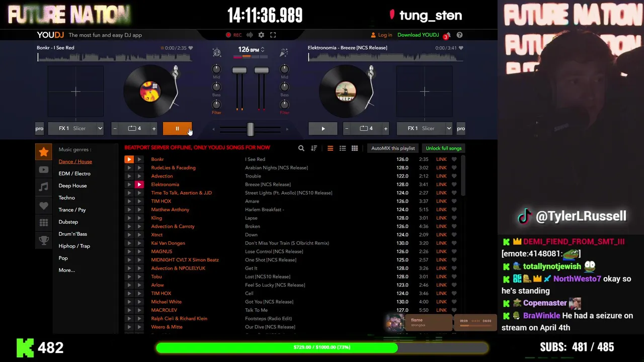Image resolution: width=644 pixels, height=362 pixels.
Task: Click the crossfader slider handle
Action: click(250, 129)
